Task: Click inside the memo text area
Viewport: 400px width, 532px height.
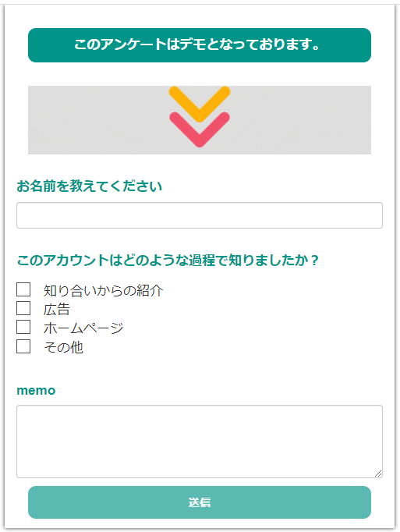Action: click(x=200, y=442)
